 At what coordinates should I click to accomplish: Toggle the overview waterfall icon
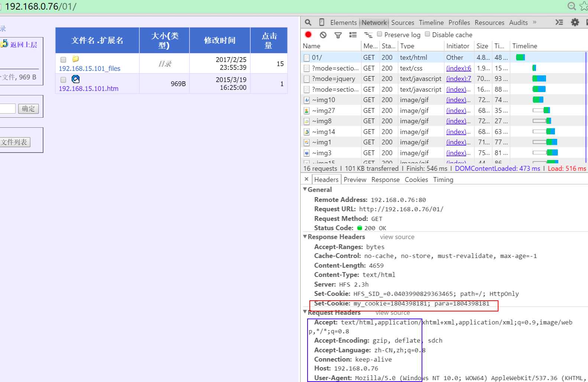[x=368, y=35]
